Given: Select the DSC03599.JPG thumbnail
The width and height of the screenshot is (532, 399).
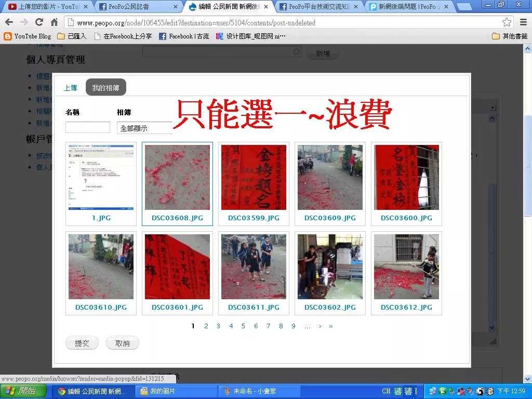Looking at the screenshot, I should coord(254,184).
